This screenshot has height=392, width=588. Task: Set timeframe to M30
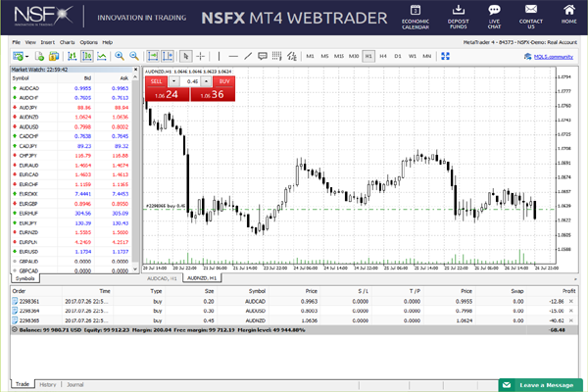[x=354, y=56]
